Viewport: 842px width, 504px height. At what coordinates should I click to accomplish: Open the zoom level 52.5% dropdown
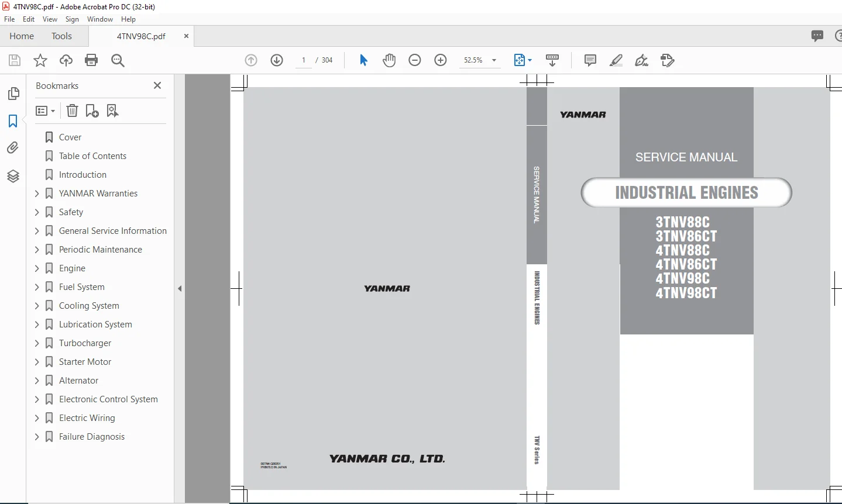click(x=494, y=60)
